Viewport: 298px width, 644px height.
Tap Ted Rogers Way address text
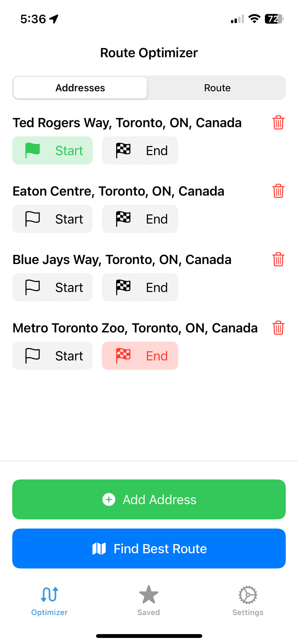coord(127,123)
